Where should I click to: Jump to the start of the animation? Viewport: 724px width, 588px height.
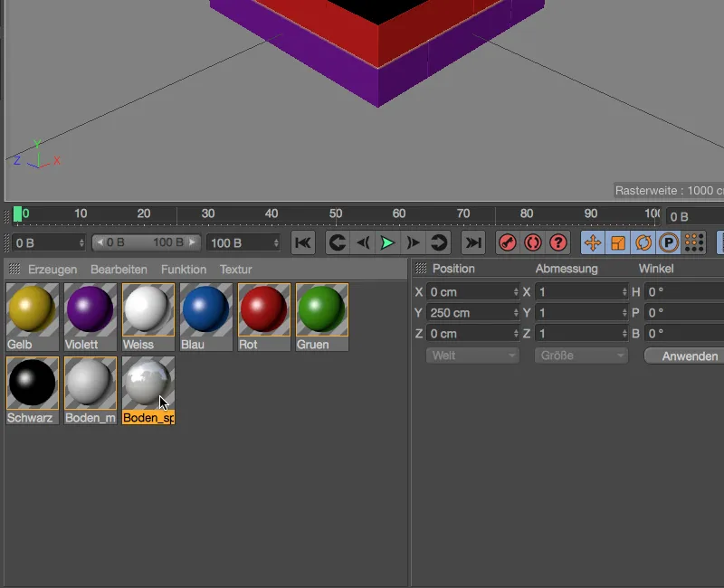click(x=303, y=242)
